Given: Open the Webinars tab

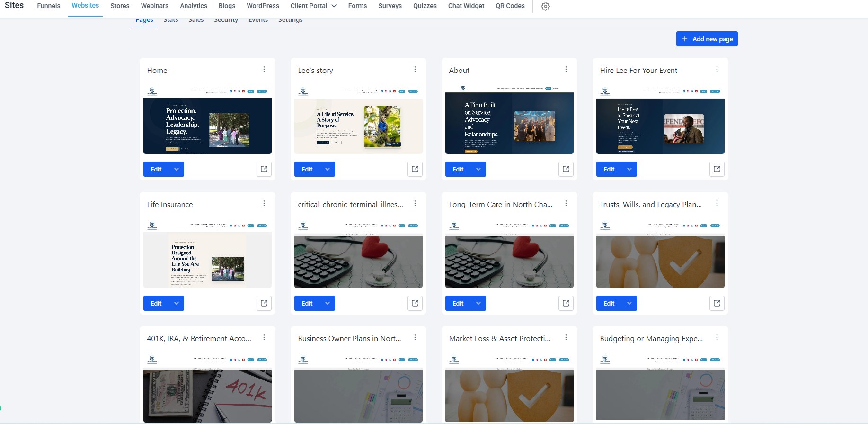Looking at the screenshot, I should pyautogui.click(x=154, y=6).
